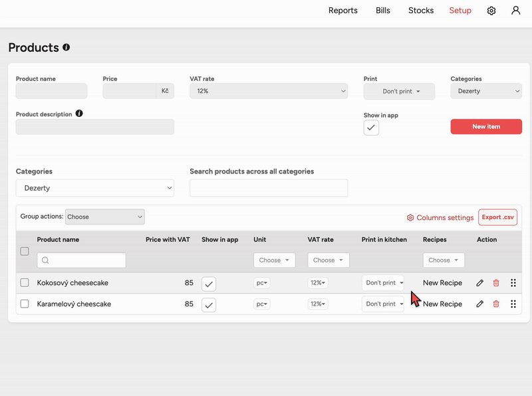532x396 pixels.
Task: Click the search products across categories field
Action: [x=269, y=188]
